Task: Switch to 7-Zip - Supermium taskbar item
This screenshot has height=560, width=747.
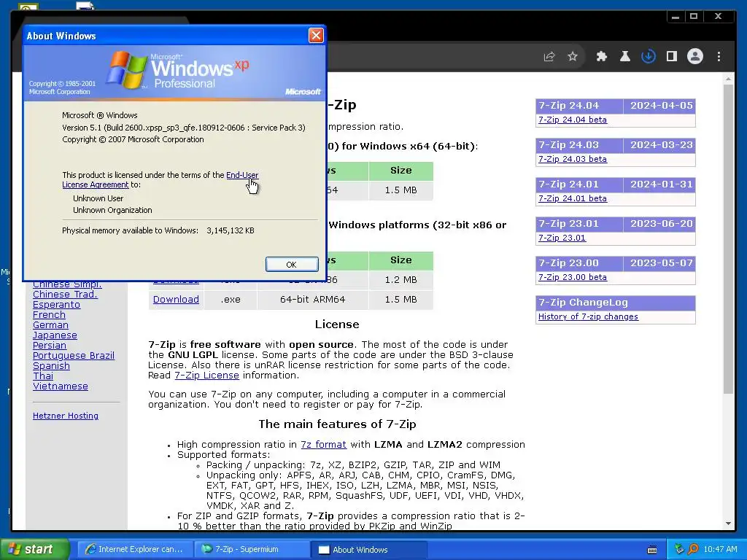Action: coord(253,550)
